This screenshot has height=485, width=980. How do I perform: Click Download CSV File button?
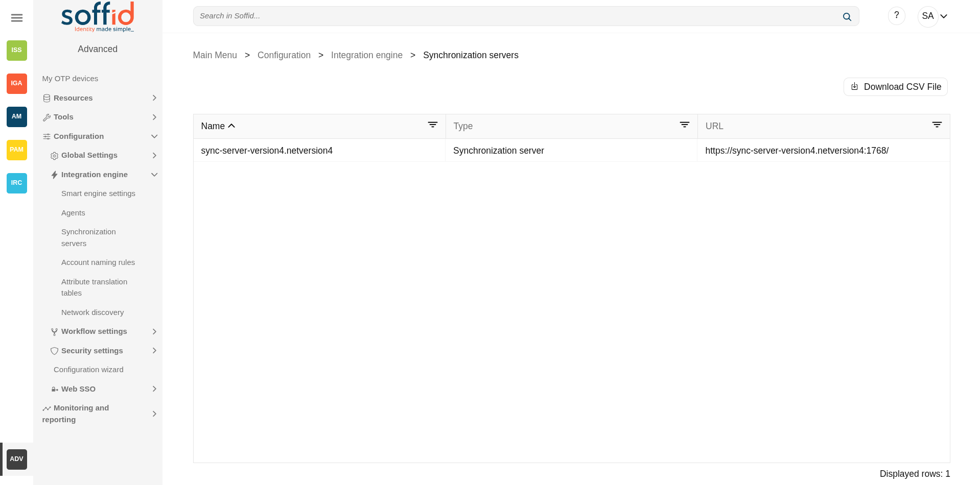point(895,87)
